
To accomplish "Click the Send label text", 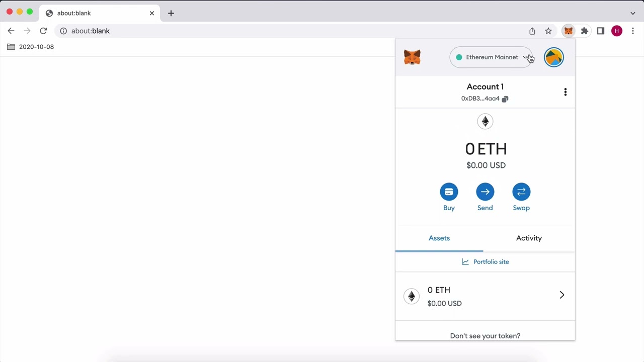I will click(x=485, y=208).
